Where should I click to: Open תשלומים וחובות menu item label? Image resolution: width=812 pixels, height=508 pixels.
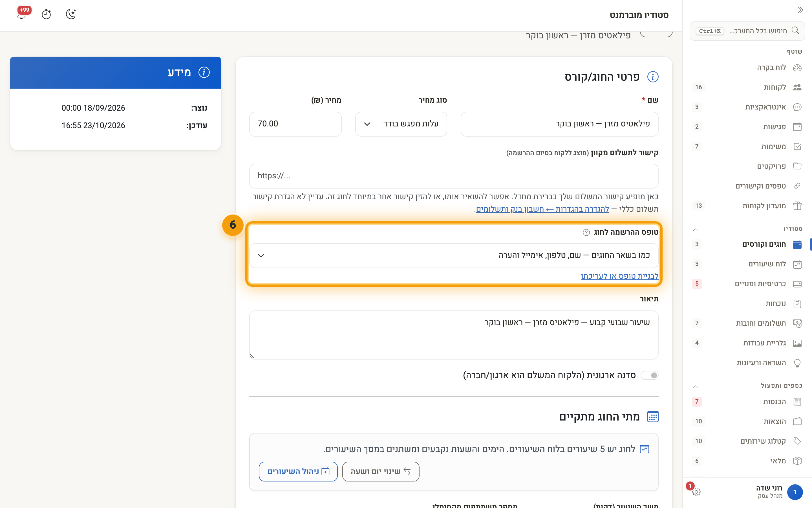[x=761, y=323]
